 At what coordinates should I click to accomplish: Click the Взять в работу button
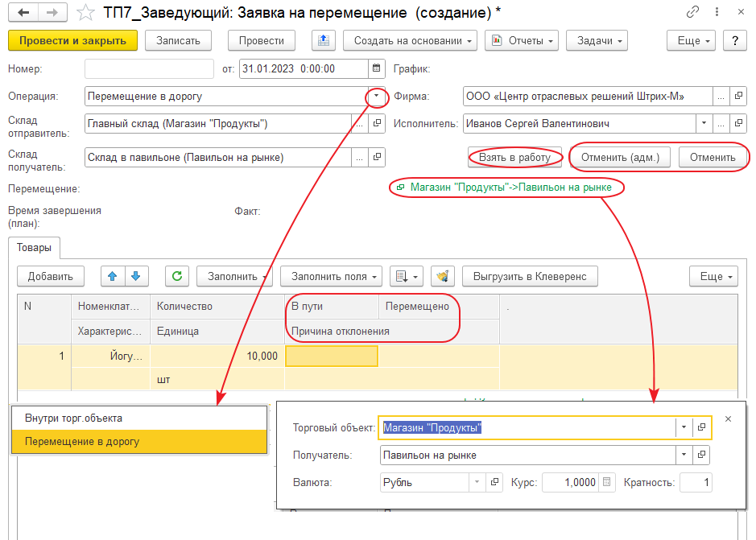[x=514, y=157]
